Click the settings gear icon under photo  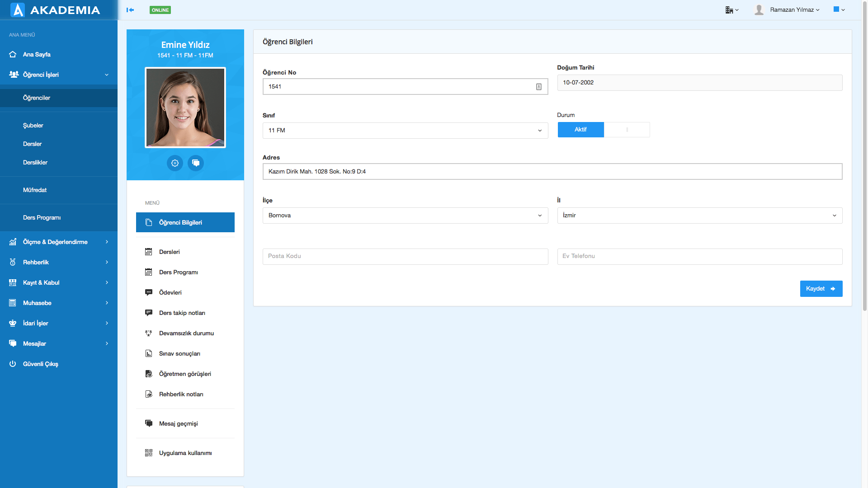175,163
